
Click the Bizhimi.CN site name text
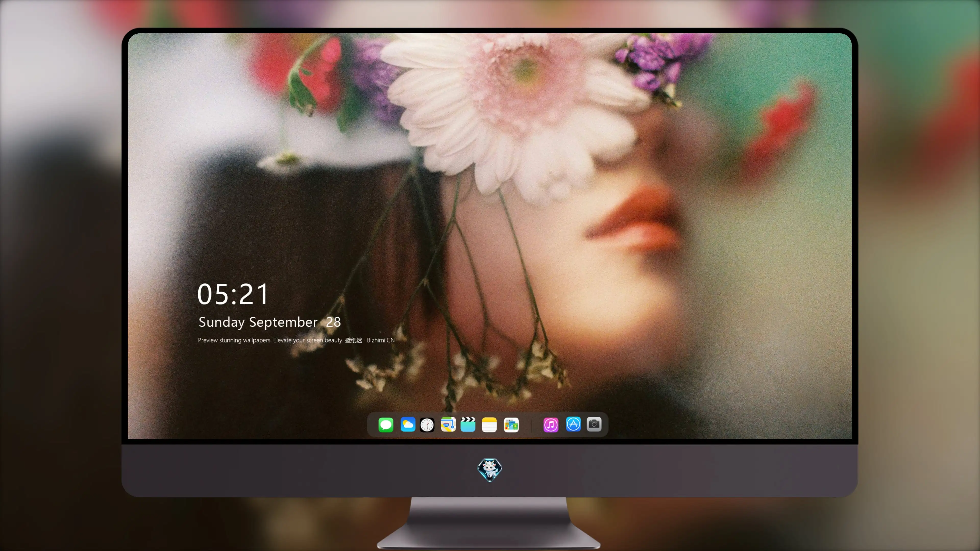381,340
